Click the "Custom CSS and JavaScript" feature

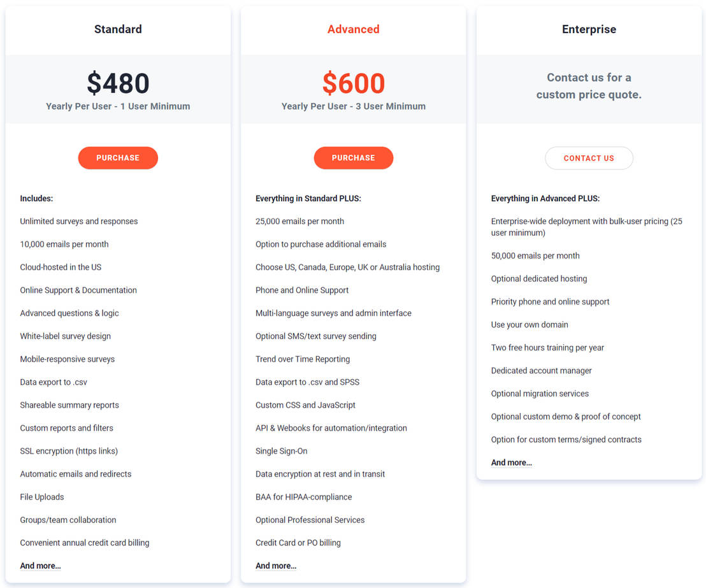coord(305,405)
